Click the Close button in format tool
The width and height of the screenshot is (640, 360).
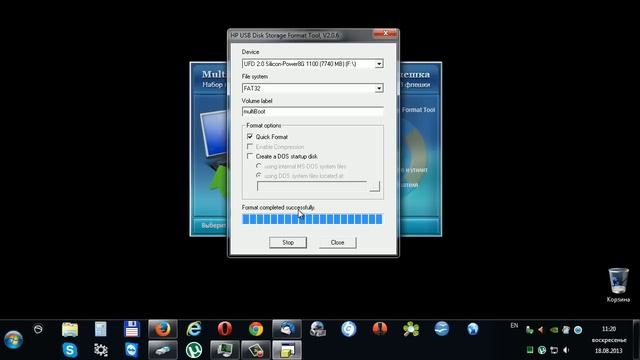(x=338, y=242)
